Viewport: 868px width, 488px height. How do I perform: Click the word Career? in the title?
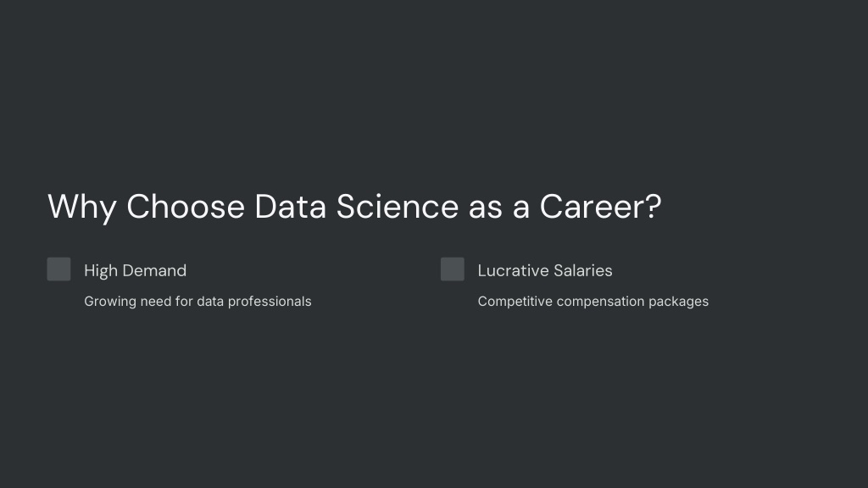[x=601, y=207]
